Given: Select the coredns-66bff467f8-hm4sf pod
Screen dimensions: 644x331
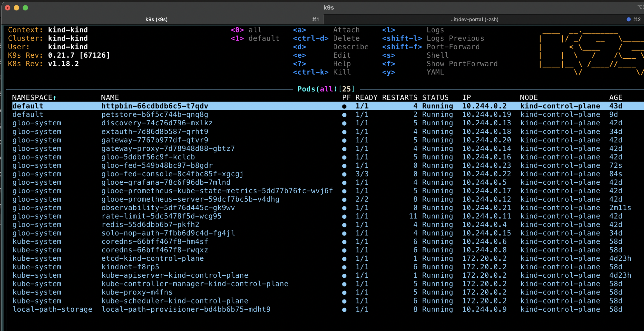Looking at the screenshot, I should 155,242.
